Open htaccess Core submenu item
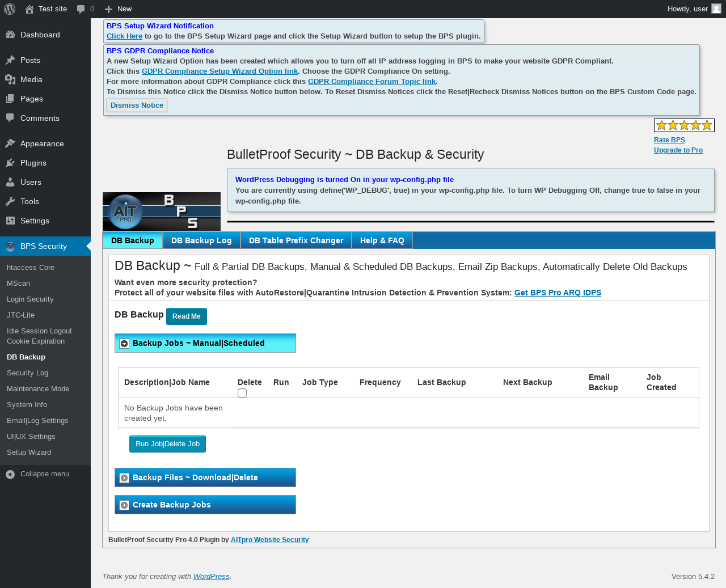726x588 pixels. pyautogui.click(x=31, y=268)
